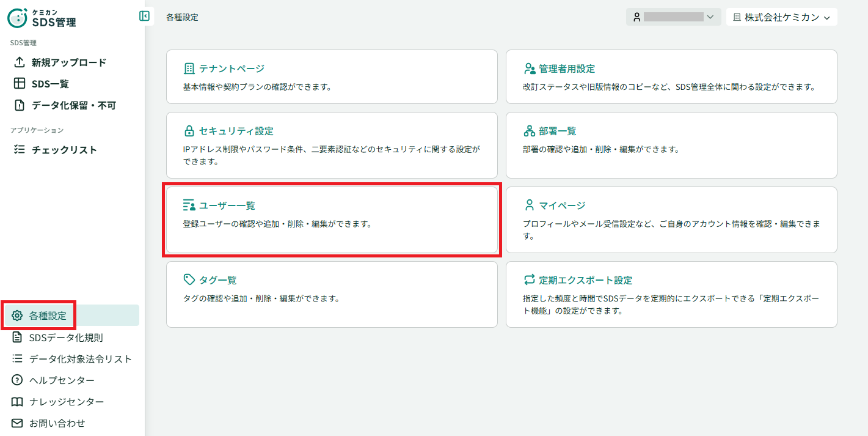Open ヘルプセンター question mark icon

(x=17, y=380)
